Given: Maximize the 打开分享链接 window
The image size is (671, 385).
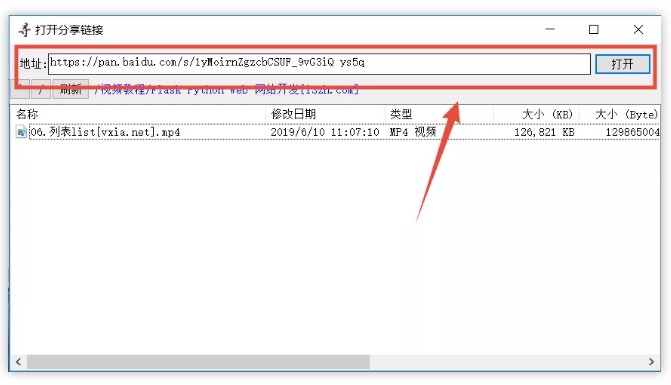Looking at the screenshot, I should [x=594, y=29].
